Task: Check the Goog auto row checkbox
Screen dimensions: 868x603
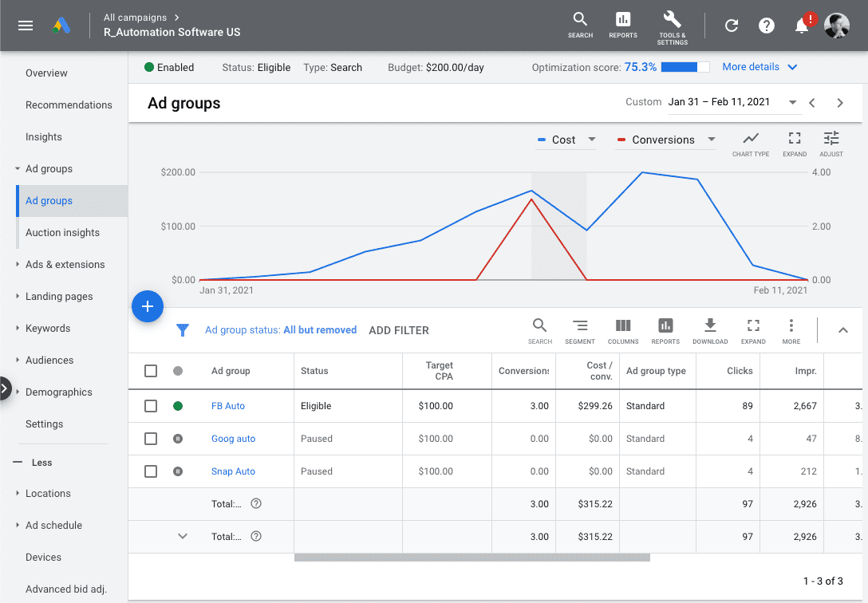Action: click(151, 439)
